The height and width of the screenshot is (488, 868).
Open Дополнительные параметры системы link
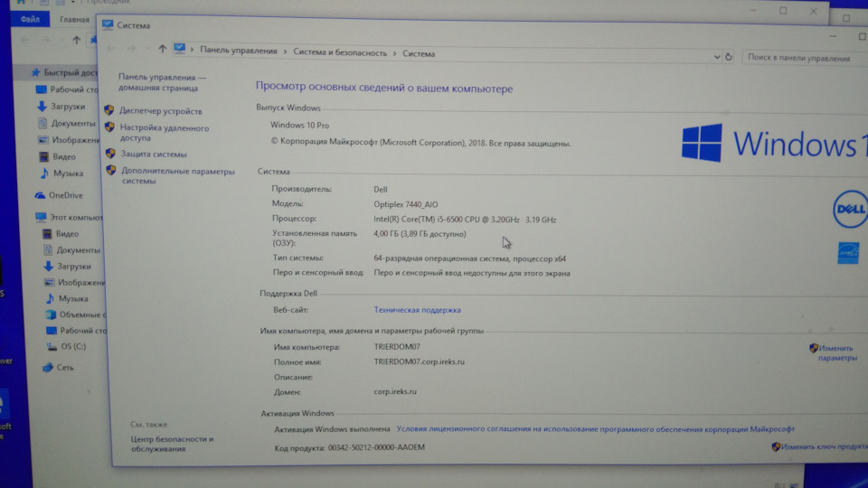pyautogui.click(x=178, y=176)
